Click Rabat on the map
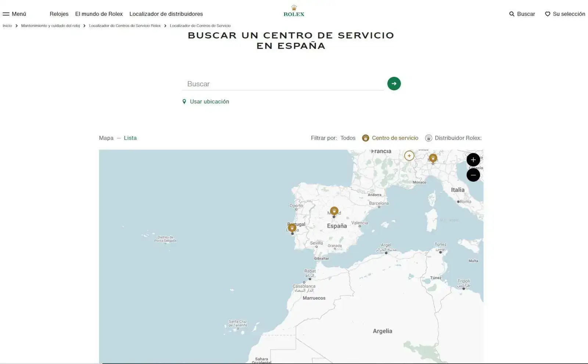588x364 pixels. (x=310, y=271)
